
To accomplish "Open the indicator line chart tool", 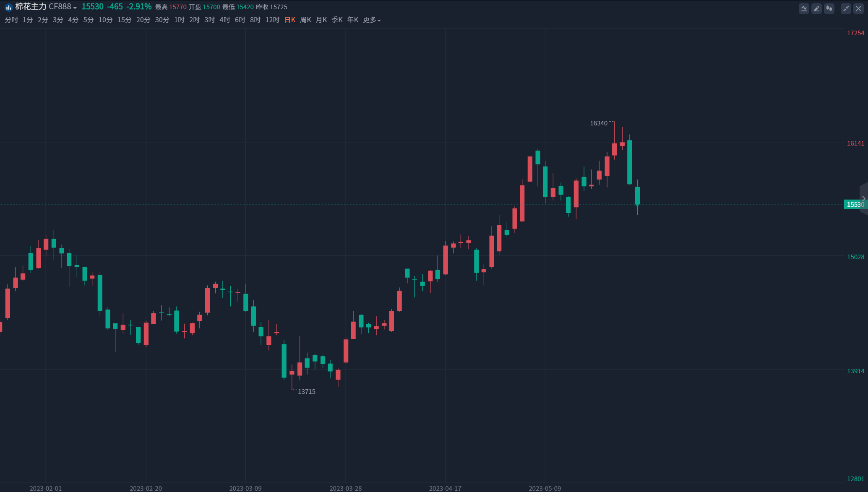I will point(804,8).
